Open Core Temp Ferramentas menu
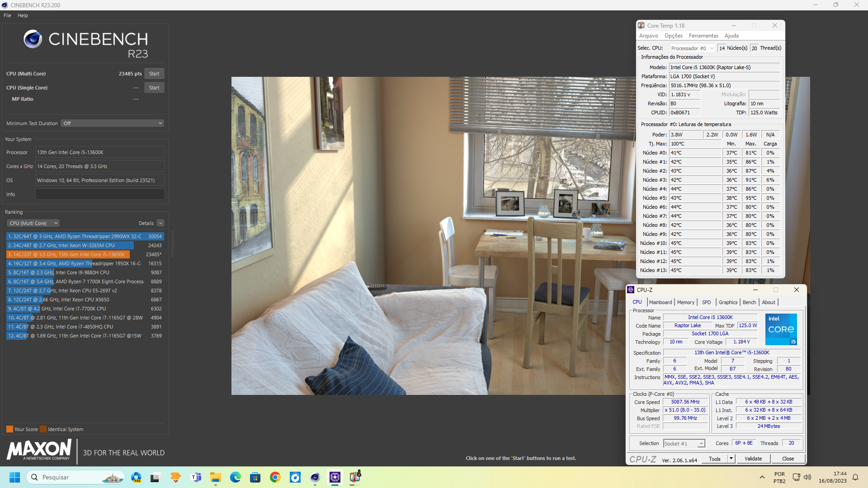The width and height of the screenshot is (868, 488). (703, 36)
